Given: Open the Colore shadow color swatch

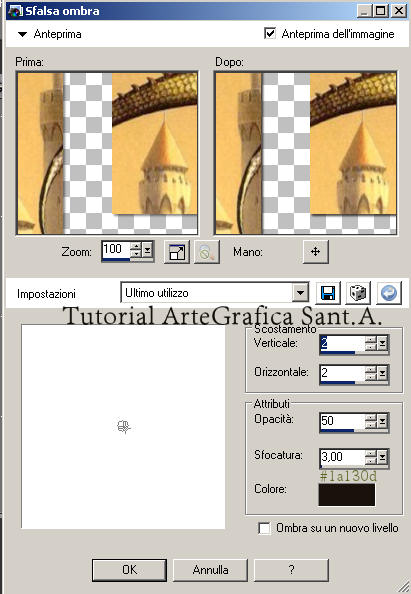Looking at the screenshot, I should pos(347,495).
